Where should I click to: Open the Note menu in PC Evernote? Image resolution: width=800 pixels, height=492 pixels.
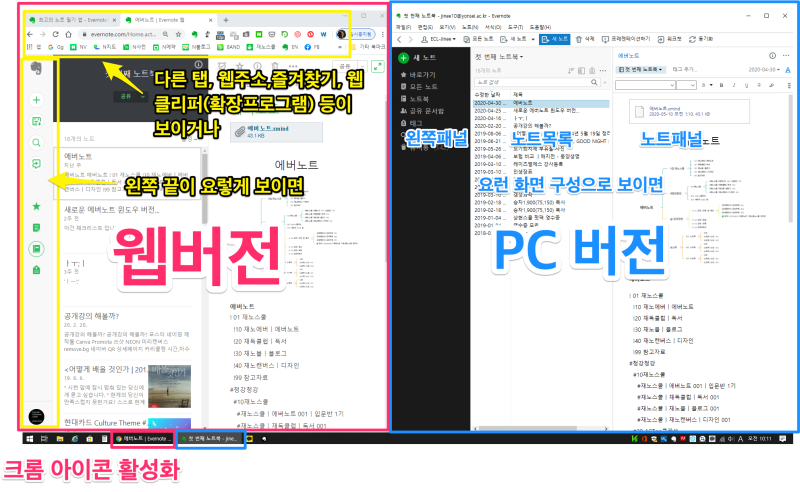470,27
